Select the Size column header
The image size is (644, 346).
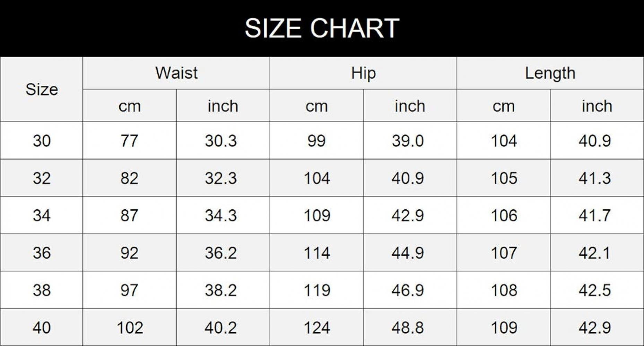(x=42, y=90)
